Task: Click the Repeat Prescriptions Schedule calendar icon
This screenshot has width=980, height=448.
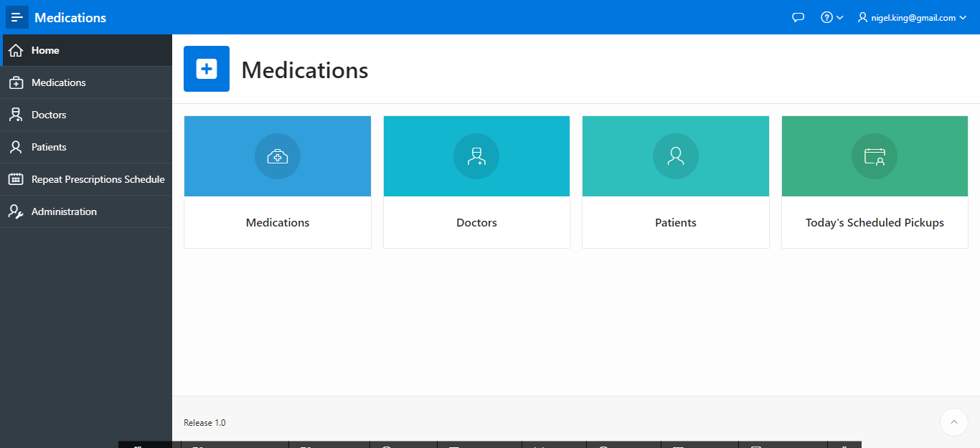Action: click(x=16, y=179)
